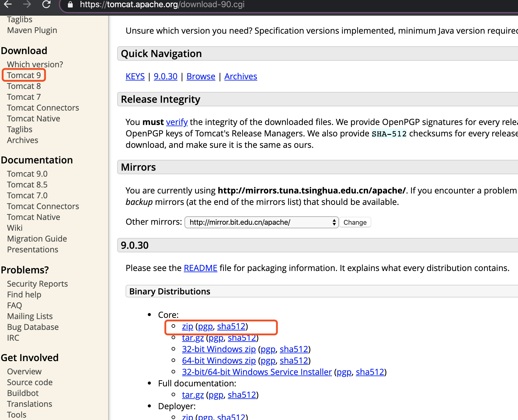
Task: Open Maven Plugin sidebar link
Action: pos(32,30)
